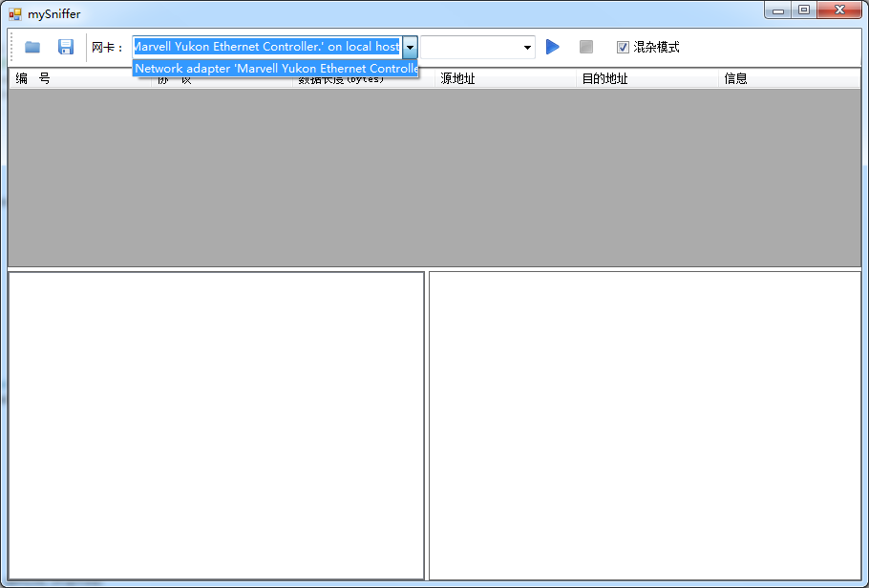869x588 pixels.
Task: Open a capture file with folder icon
Action: (x=32, y=47)
